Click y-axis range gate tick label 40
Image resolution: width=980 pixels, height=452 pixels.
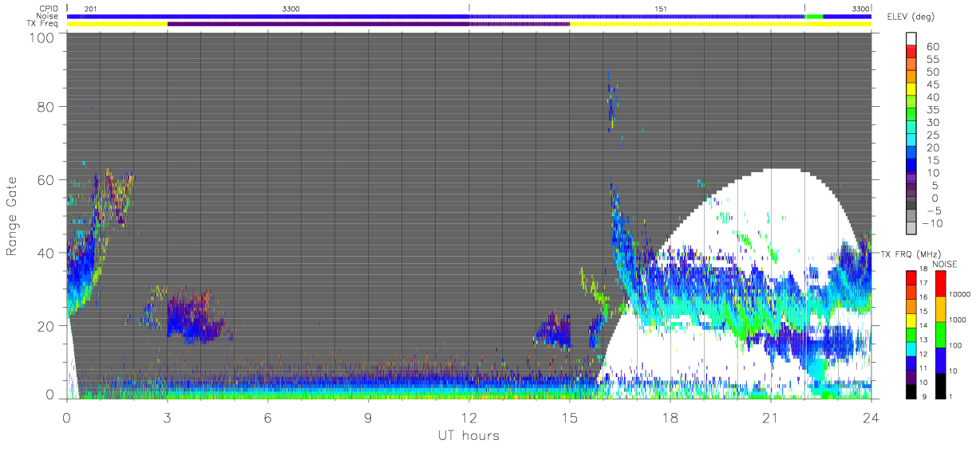pos(44,253)
